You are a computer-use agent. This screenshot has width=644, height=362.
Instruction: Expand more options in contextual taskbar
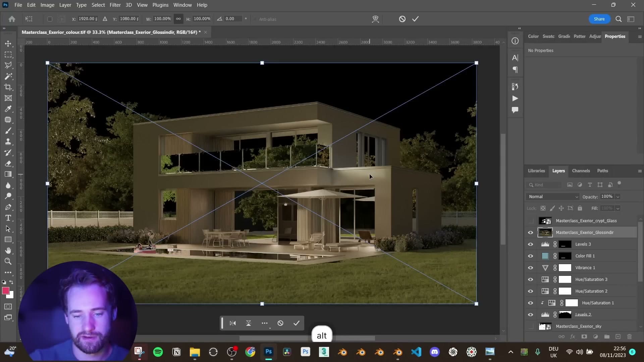pyautogui.click(x=265, y=323)
